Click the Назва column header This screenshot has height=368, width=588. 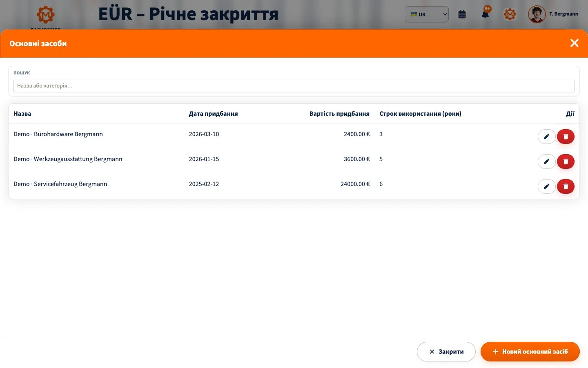coord(22,114)
